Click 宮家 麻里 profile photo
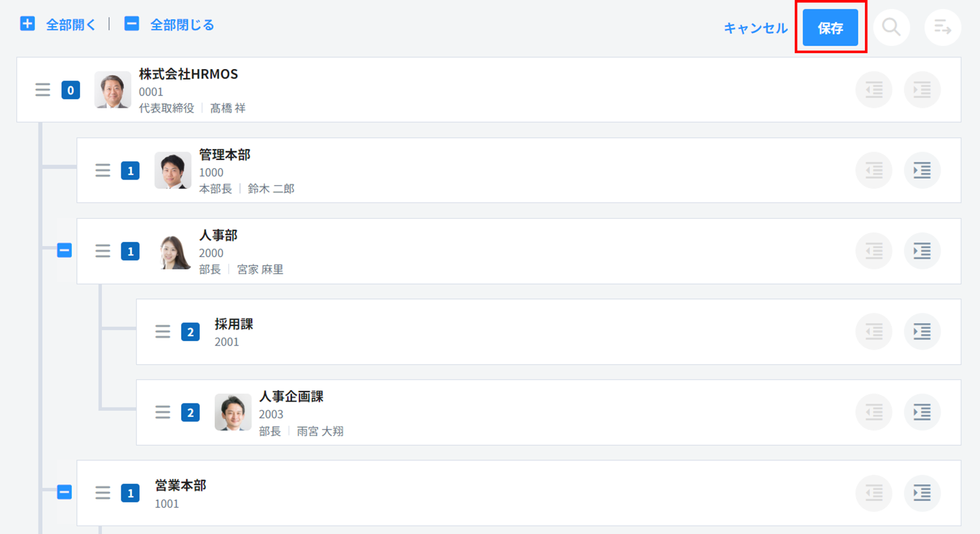The image size is (980, 534). (173, 251)
